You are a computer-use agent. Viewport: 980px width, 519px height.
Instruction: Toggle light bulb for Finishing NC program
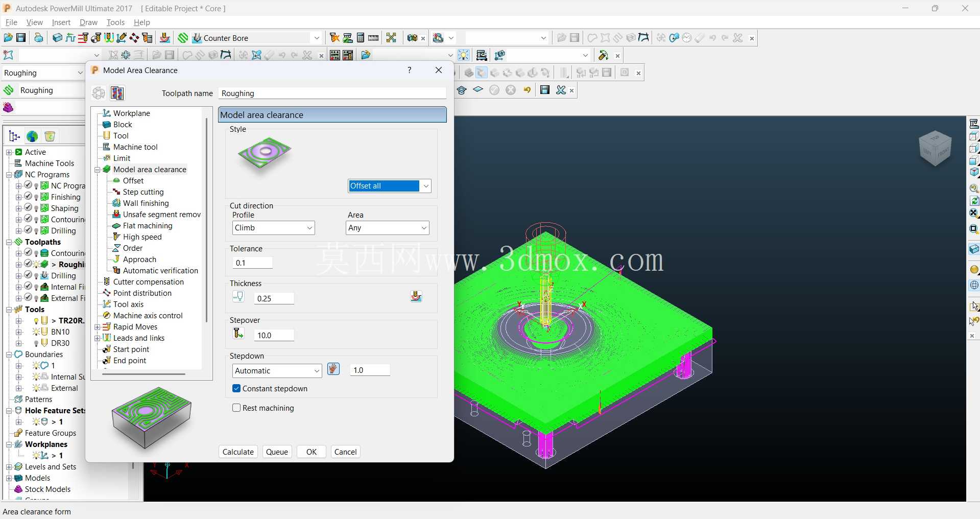(36, 197)
